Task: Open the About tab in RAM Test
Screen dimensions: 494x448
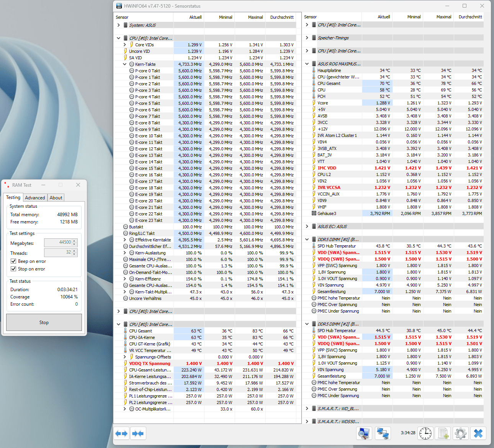Action: (x=56, y=198)
